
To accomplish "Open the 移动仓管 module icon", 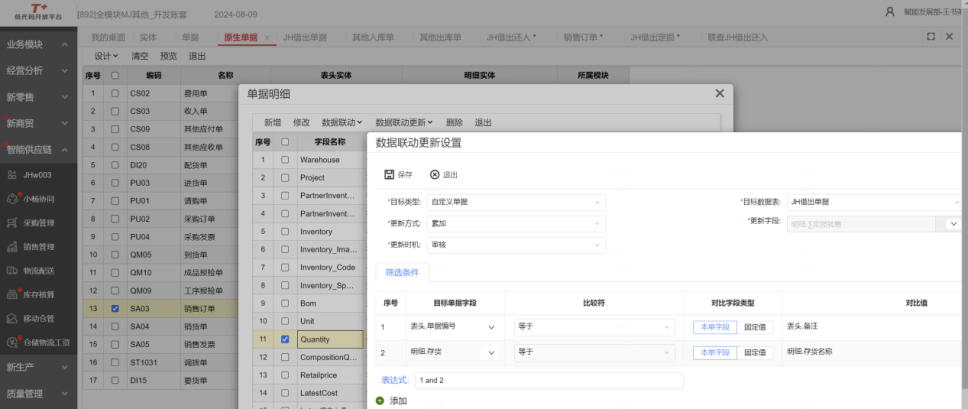I will click(x=12, y=318).
